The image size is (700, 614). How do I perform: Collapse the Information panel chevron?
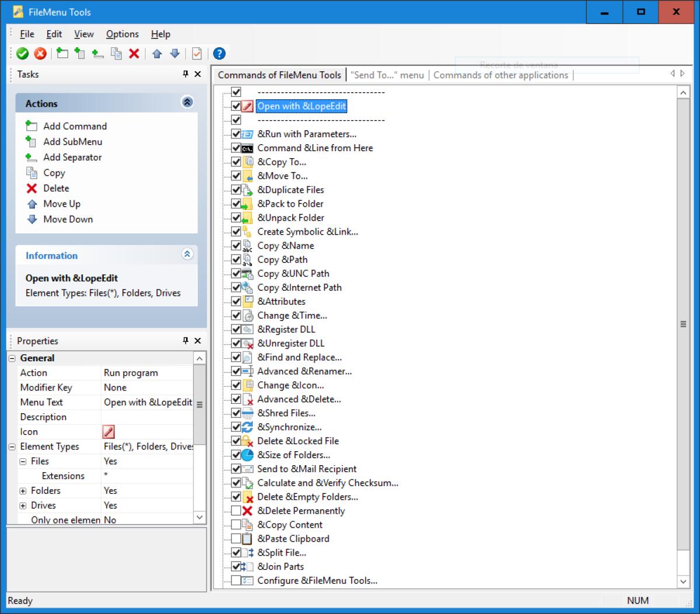(187, 254)
